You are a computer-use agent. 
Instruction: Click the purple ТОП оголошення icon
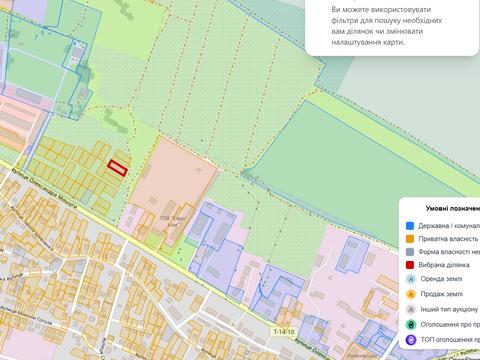pos(411,340)
